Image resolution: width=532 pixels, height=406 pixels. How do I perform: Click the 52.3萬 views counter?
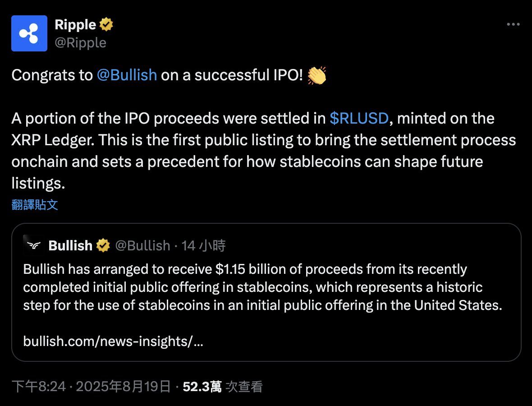[x=201, y=387]
